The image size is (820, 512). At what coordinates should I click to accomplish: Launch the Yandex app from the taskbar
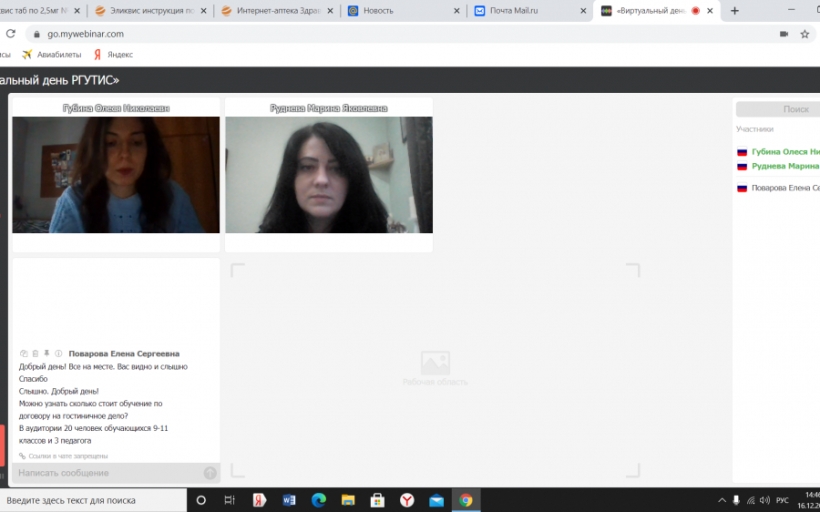tap(259, 500)
